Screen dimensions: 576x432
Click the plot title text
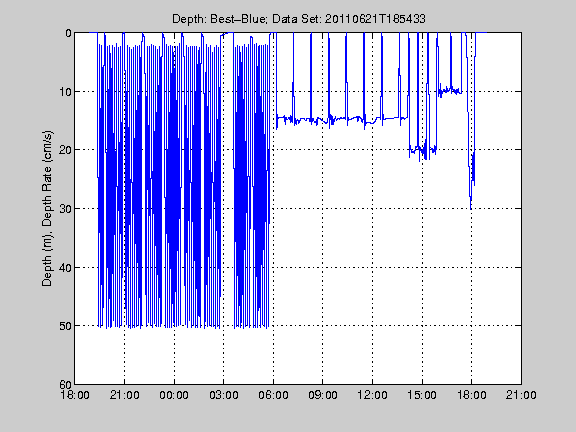coord(299,19)
